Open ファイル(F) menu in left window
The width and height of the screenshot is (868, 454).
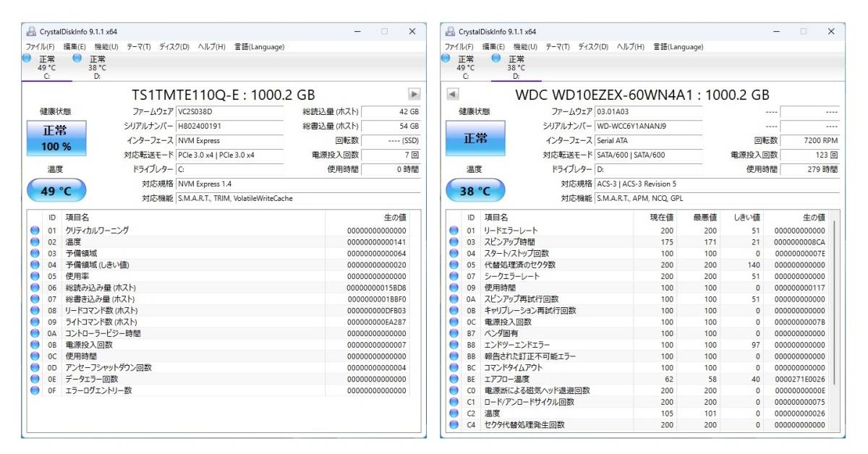40,47
